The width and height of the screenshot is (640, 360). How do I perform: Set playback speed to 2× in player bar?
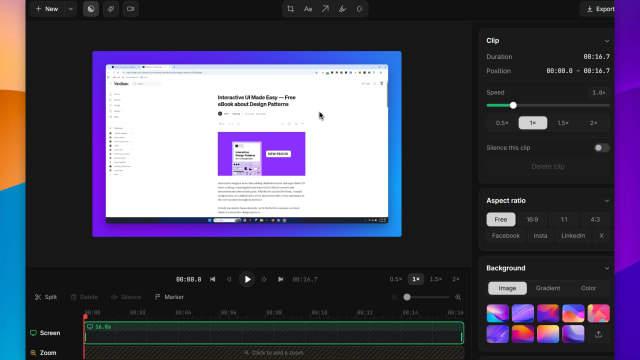(x=456, y=280)
